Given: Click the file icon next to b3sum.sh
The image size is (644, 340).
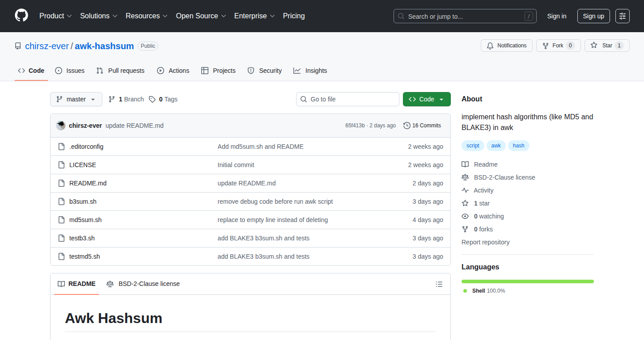Looking at the screenshot, I should (62, 201).
